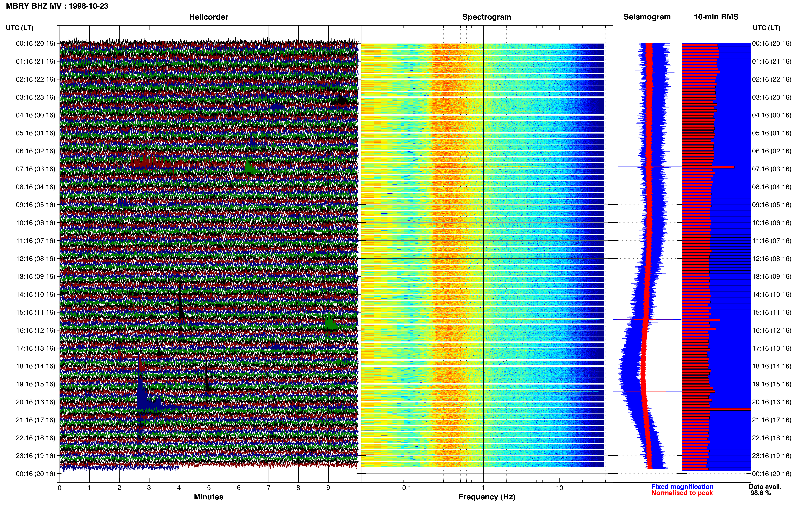Image resolution: width=812 pixels, height=508 pixels.
Task: Click the '10-min RMS' panel heading
Action: (716, 17)
